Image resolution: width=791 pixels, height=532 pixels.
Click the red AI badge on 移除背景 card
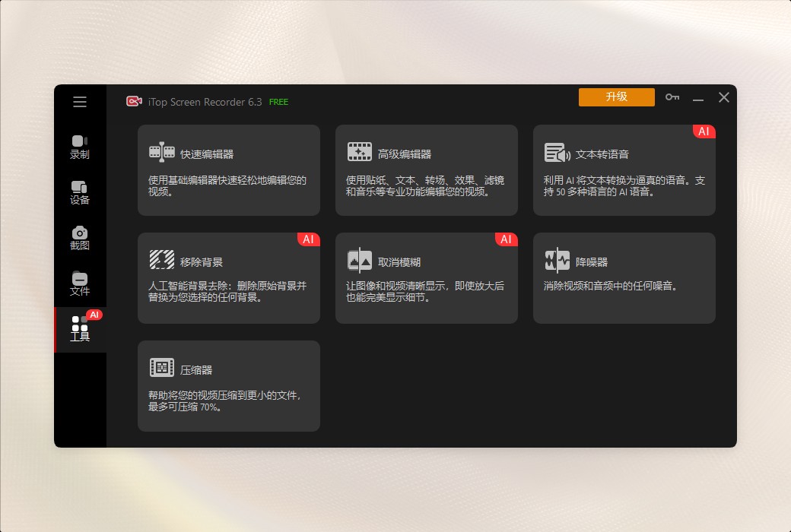click(309, 239)
